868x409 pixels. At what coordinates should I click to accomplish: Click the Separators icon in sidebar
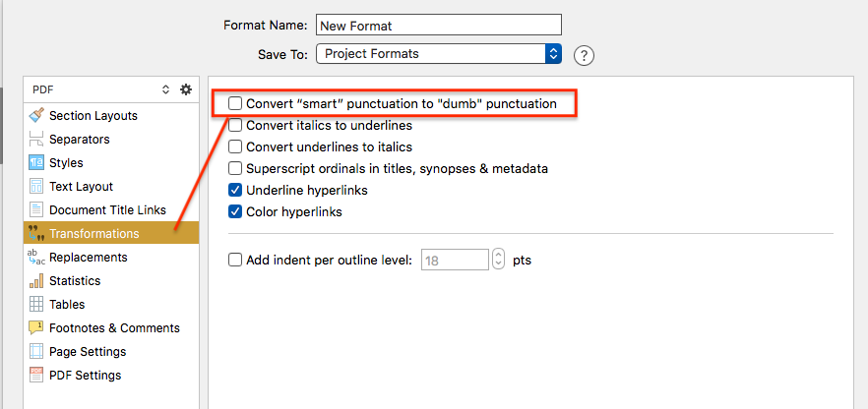36,140
